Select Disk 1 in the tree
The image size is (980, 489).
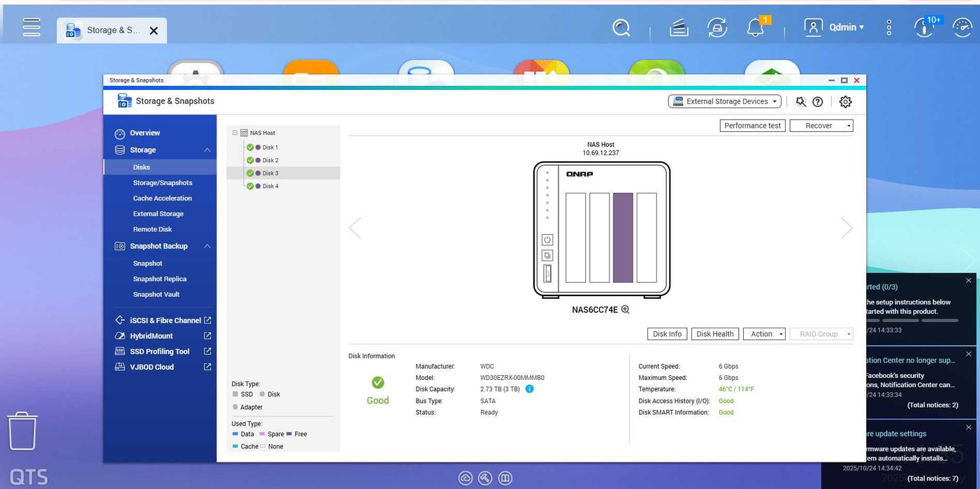(x=269, y=147)
